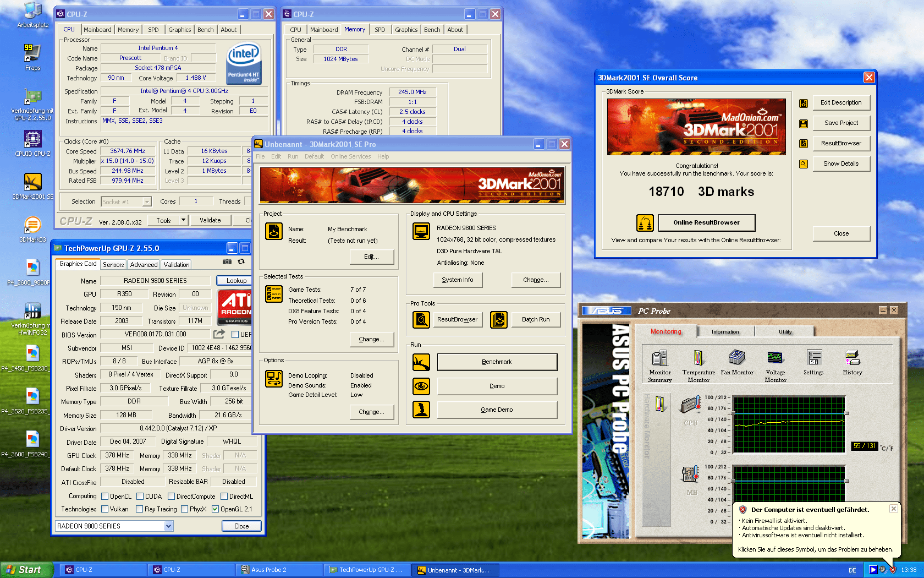Click Display settings monitor icon
The width and height of the screenshot is (924, 578).
coord(421,231)
